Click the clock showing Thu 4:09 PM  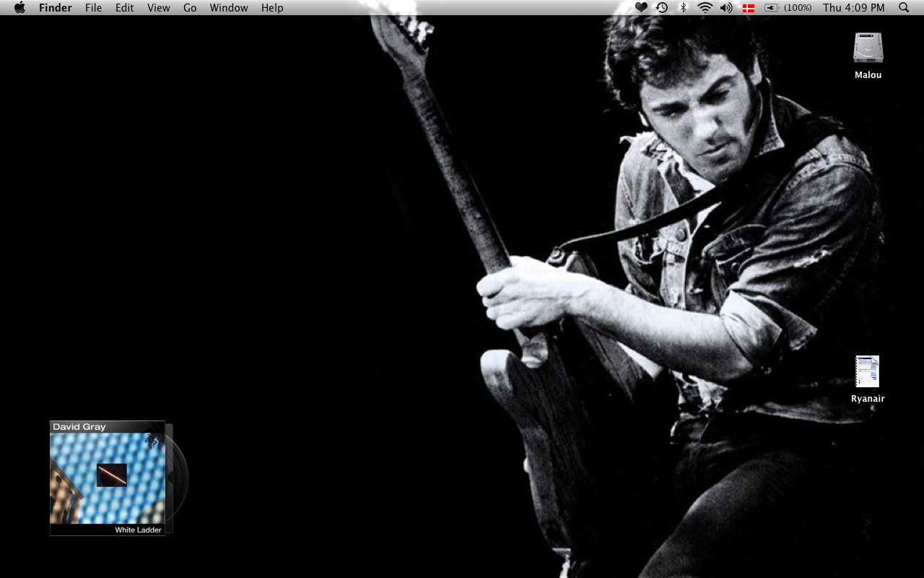[x=853, y=8]
